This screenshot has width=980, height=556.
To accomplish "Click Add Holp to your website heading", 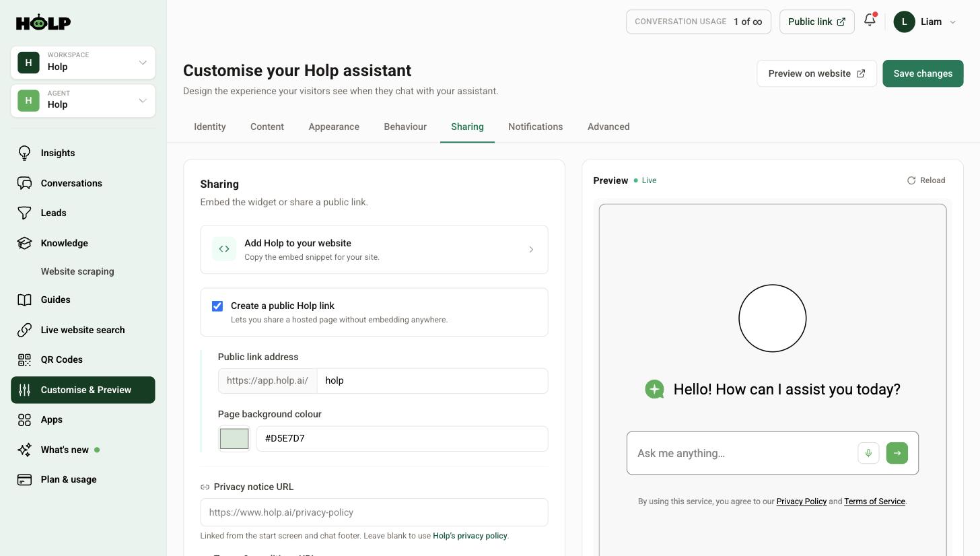I will tap(297, 243).
